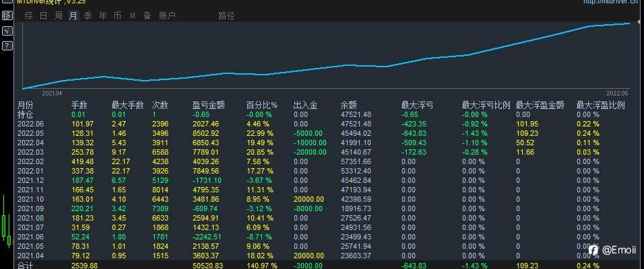Click the total percentage 140.97 %

coord(262,266)
